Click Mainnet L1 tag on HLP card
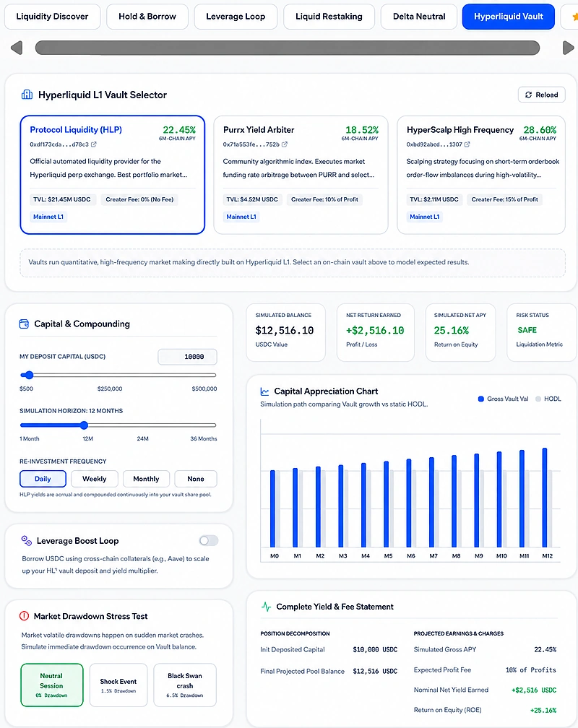This screenshot has width=578, height=728. pos(48,217)
